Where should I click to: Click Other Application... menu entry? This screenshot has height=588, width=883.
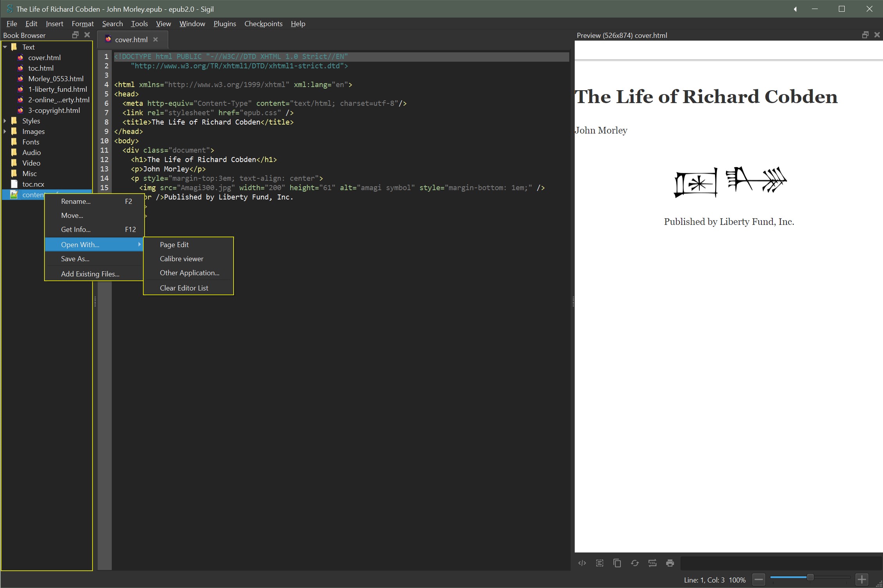point(189,273)
